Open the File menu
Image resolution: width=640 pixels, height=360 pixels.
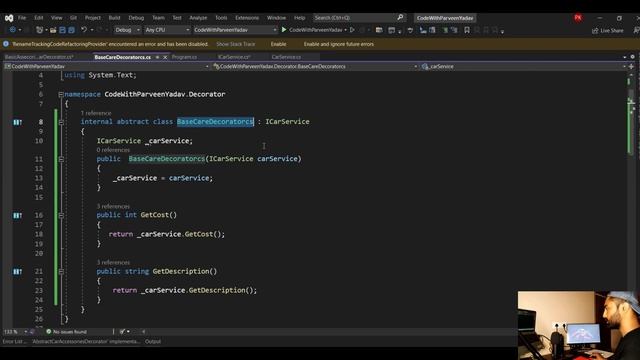22,18
